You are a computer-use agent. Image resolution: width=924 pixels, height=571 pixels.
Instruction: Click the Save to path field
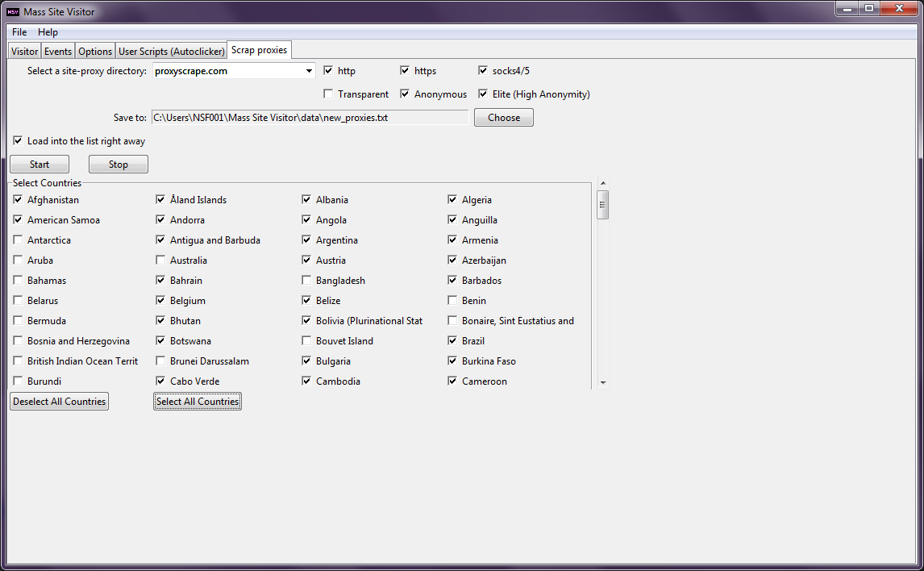tap(310, 118)
